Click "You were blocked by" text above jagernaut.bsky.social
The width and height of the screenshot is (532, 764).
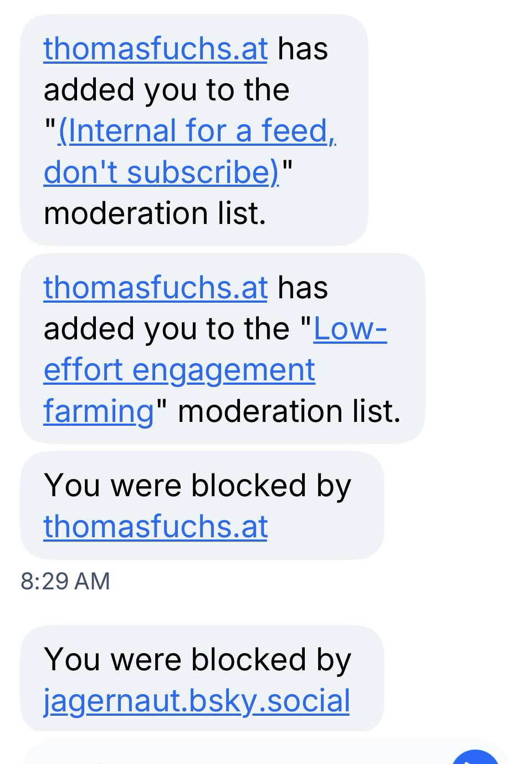pyautogui.click(x=197, y=660)
